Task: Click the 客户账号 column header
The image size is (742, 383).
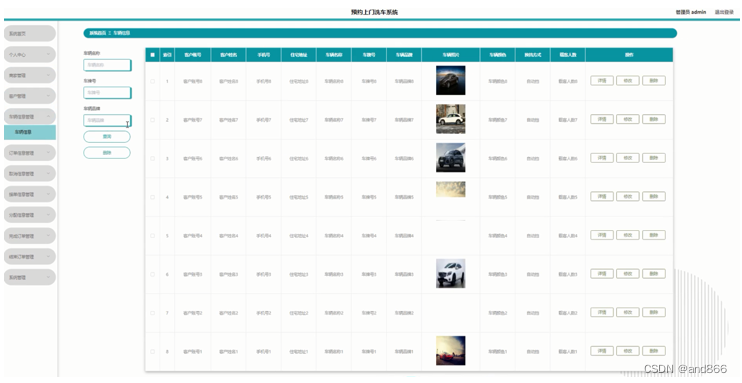Action: [193, 55]
